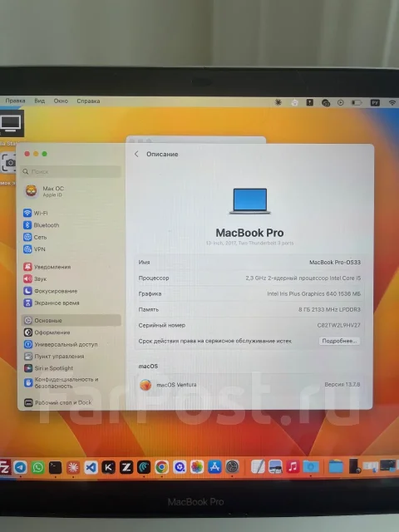The image size is (399, 532).
Task: Click the display icon on the desktop
Action: (x=11, y=123)
